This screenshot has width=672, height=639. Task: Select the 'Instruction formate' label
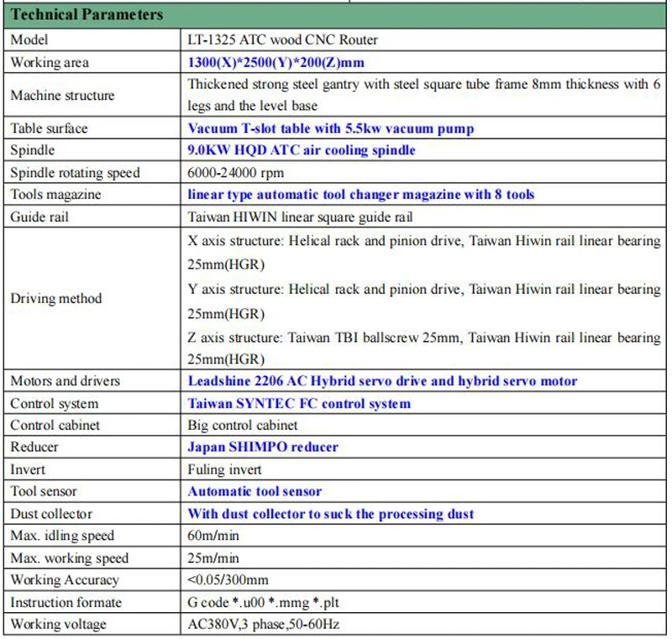coord(66,602)
